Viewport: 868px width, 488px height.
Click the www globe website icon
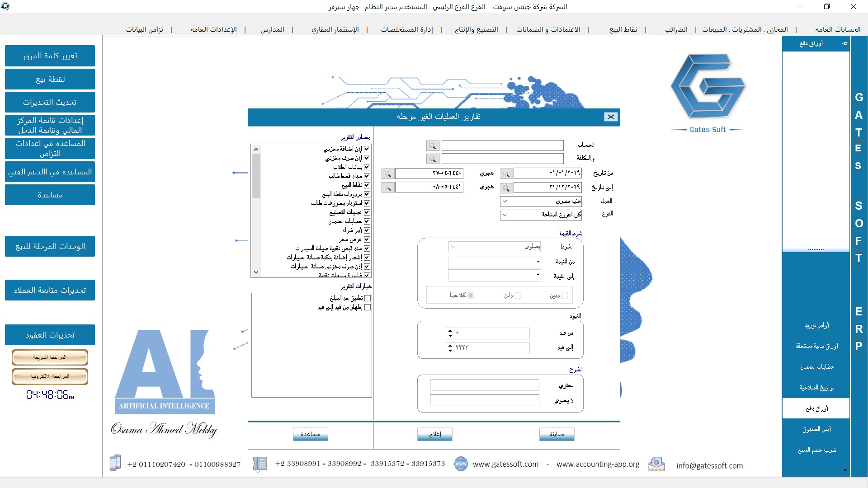click(461, 464)
